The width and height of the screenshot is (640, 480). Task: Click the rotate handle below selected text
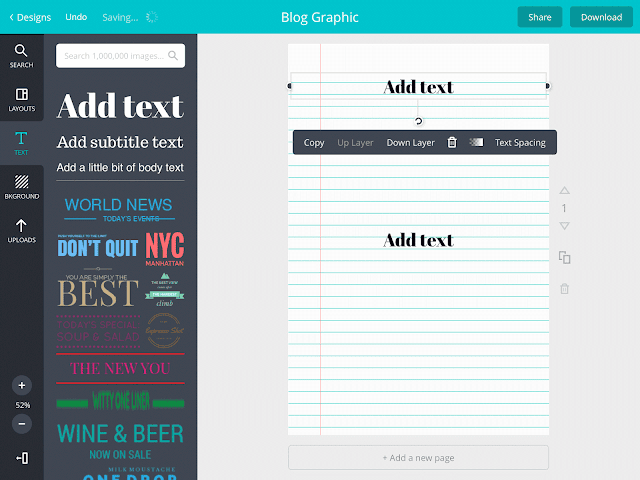coord(418,121)
